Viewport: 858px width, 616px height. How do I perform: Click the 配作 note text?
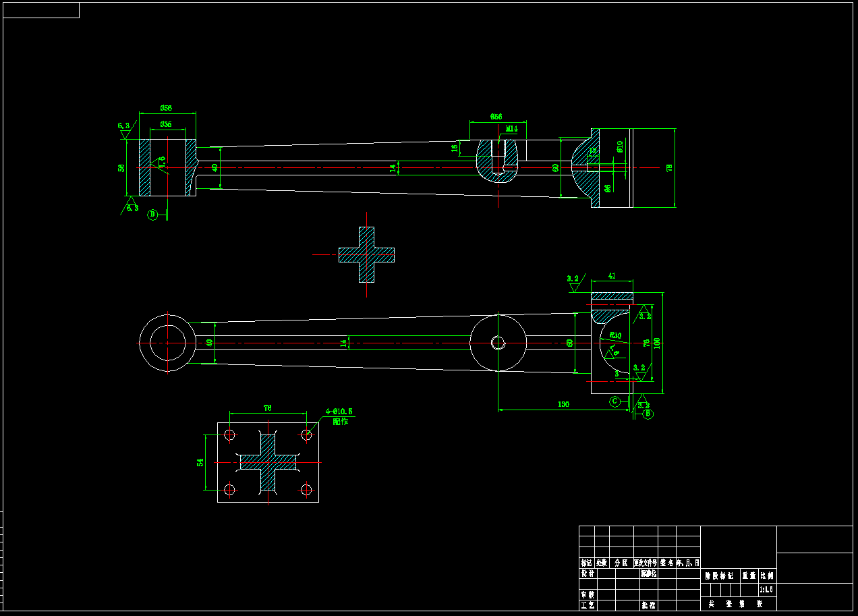[340, 421]
